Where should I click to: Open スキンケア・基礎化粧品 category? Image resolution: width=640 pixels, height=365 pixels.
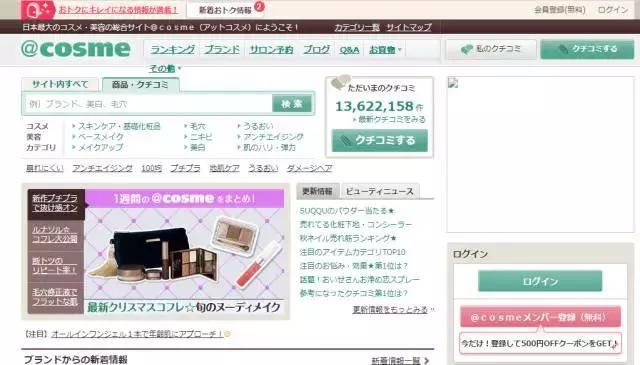pos(119,126)
